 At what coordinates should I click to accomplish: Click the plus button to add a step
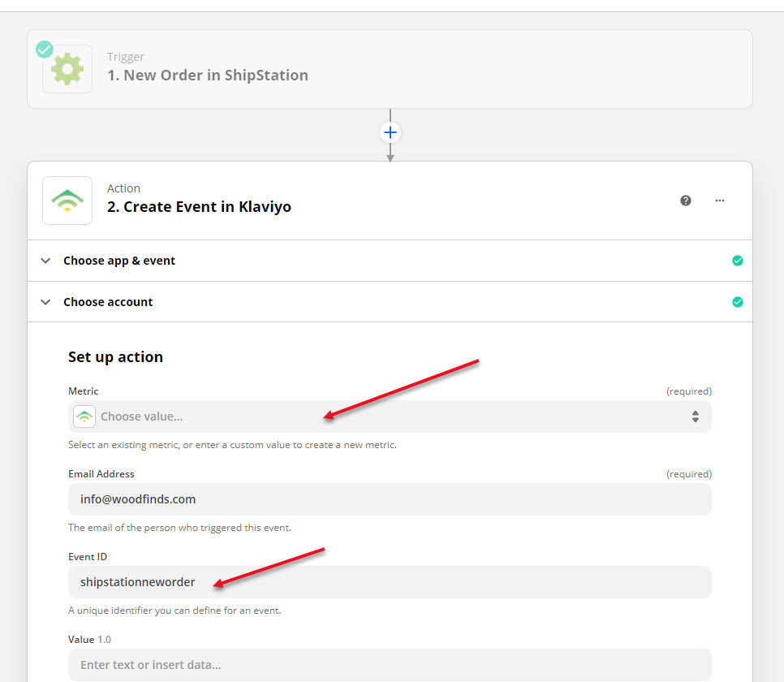pyautogui.click(x=390, y=132)
